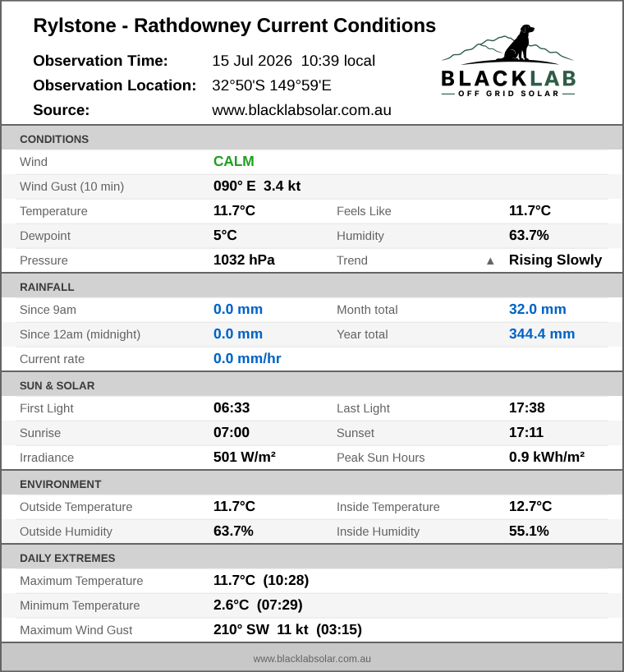Click the RAINFALL section header
Screen dimensions: 624x672
(312, 287)
